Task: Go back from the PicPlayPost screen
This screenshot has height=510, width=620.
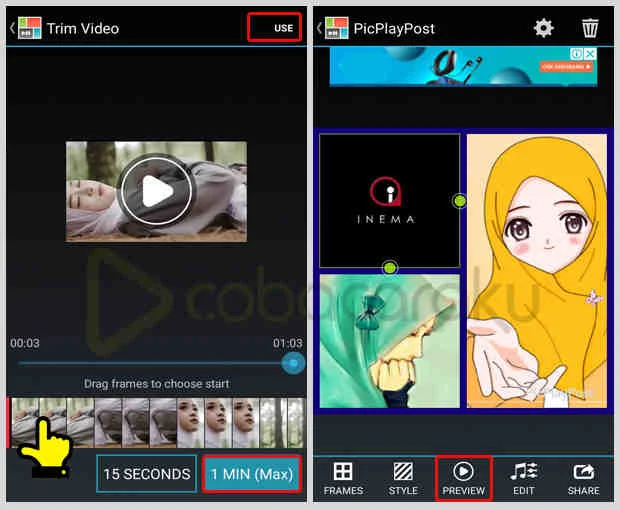Action: 319,28
